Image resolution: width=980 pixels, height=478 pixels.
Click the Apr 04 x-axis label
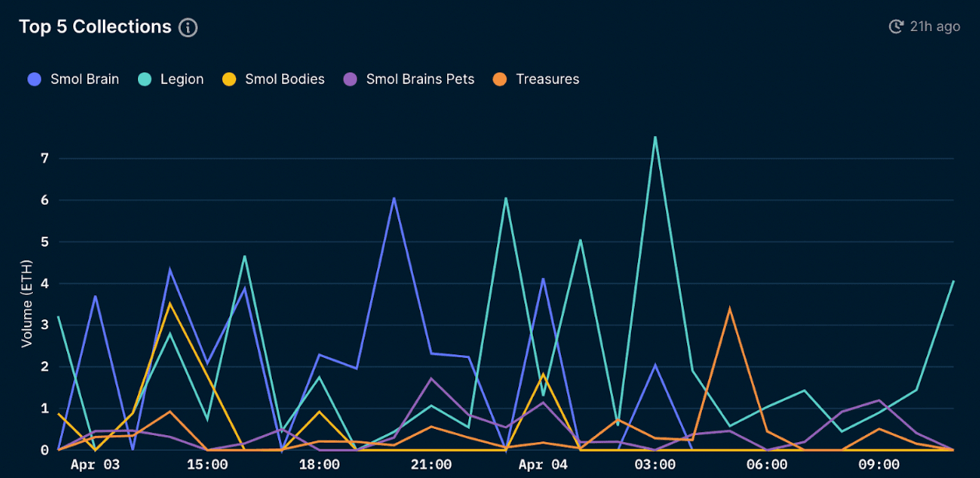(x=543, y=465)
